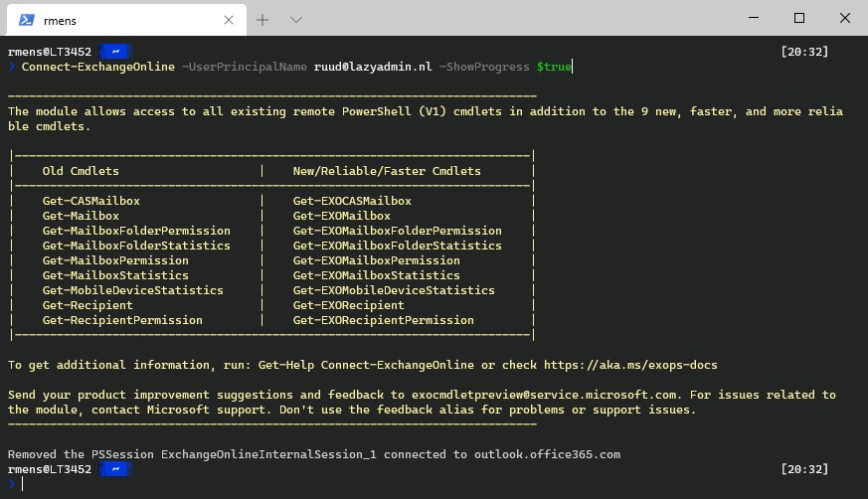Viewport: 868px width, 499px height.
Task: Click Get-MailboxFolderStatistics entry
Action: point(136,246)
